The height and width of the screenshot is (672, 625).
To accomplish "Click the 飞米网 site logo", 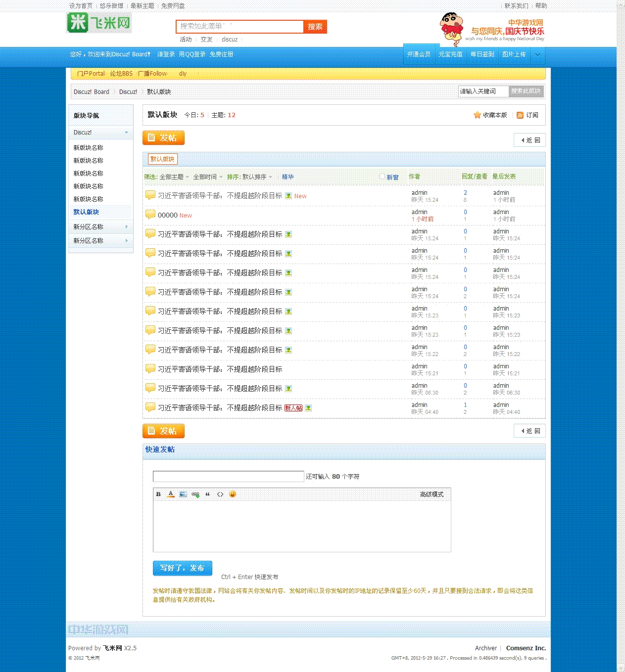I will (x=99, y=23).
